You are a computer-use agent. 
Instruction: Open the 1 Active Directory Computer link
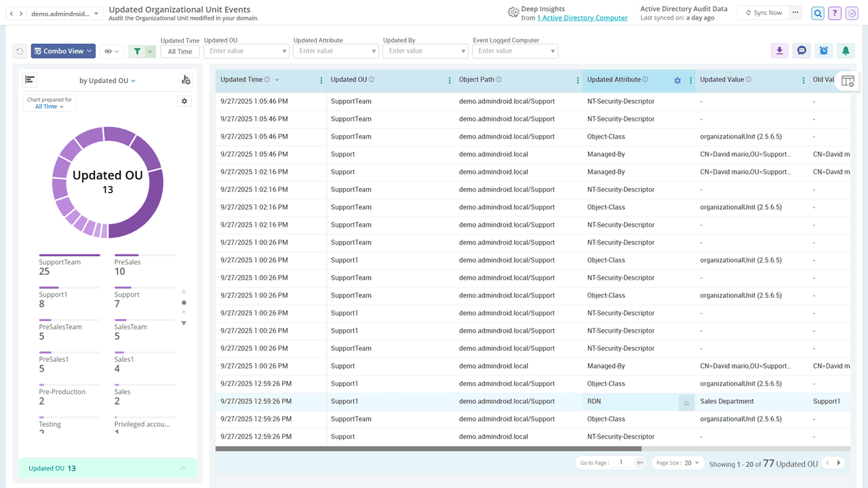tap(582, 18)
